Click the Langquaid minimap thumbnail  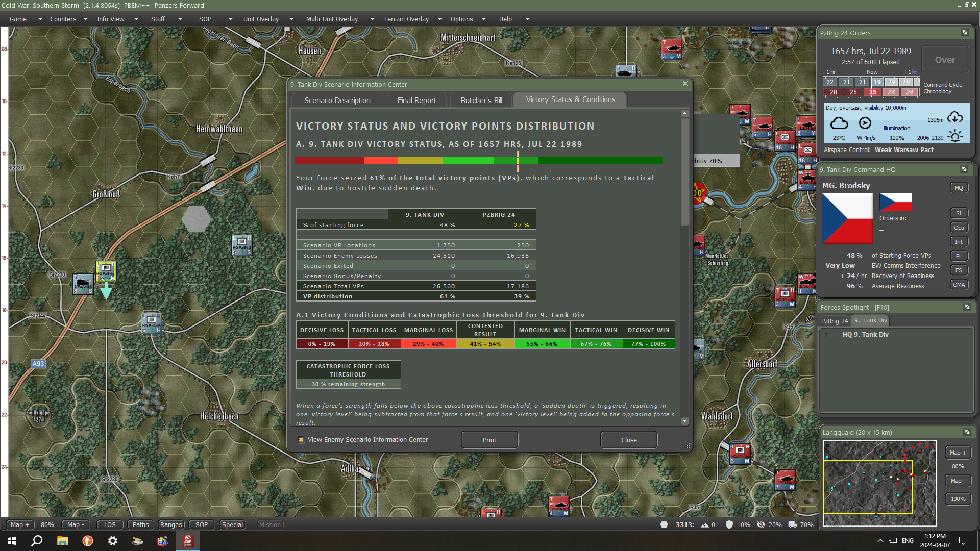[879, 483]
